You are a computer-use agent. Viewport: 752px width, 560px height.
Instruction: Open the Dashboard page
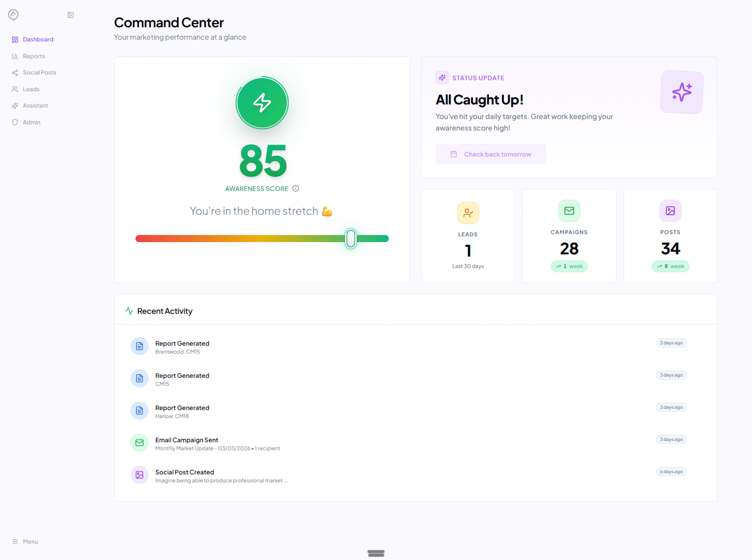point(38,39)
